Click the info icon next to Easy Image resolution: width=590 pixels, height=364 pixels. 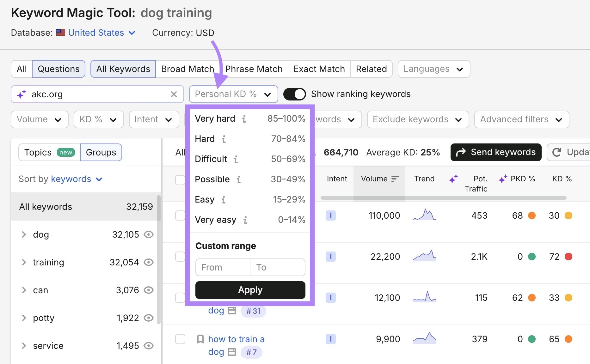(224, 200)
